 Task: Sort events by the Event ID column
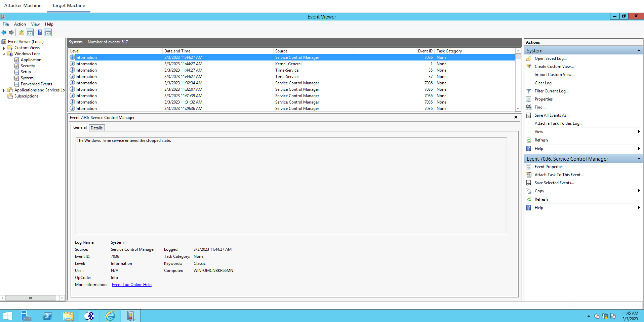(x=394, y=51)
